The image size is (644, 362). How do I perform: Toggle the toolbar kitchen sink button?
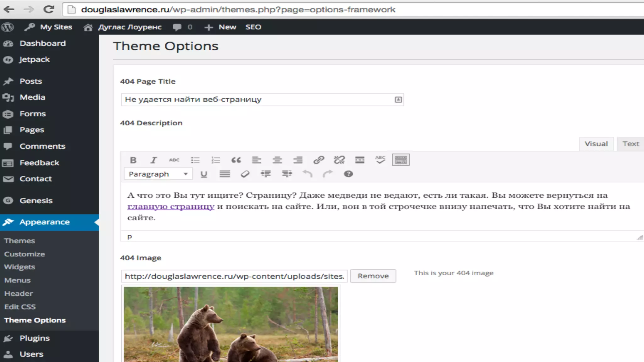click(x=401, y=160)
